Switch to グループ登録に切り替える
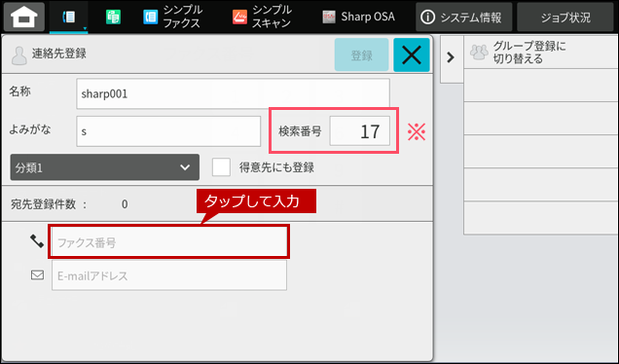Screen dimensions: 619x364 tap(541, 53)
